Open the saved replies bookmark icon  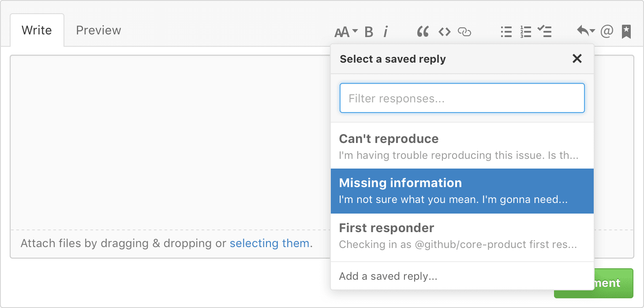626,31
